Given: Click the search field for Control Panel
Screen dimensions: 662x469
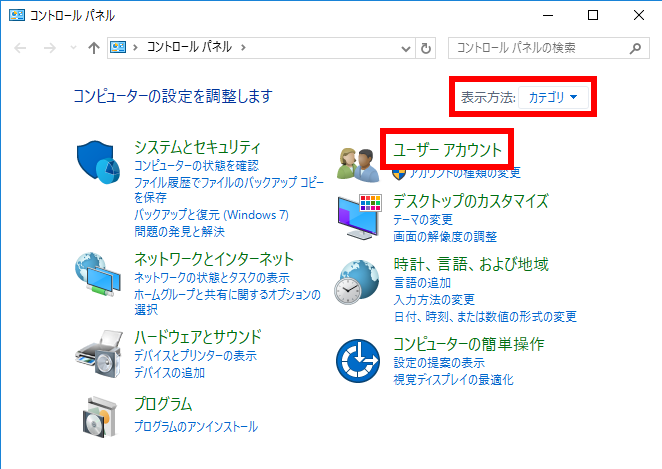Looking at the screenshot, I should click(538, 48).
